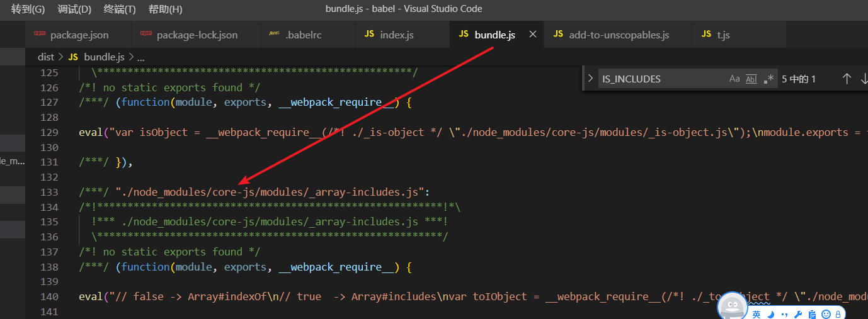Go to next match arrow
The height and width of the screenshot is (319, 868).
point(864,79)
